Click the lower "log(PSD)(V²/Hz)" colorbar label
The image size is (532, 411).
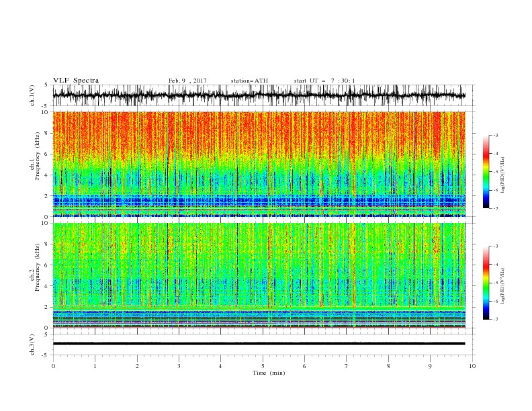[503, 286]
